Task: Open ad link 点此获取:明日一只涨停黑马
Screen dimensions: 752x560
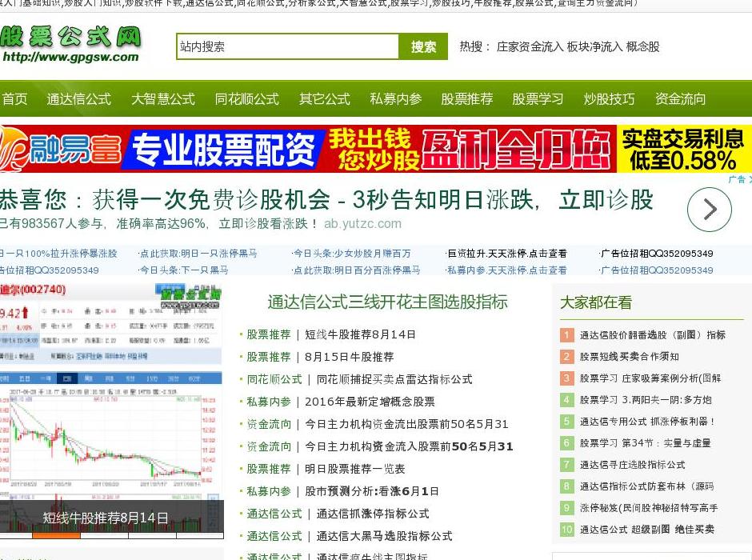Action: click(x=198, y=254)
